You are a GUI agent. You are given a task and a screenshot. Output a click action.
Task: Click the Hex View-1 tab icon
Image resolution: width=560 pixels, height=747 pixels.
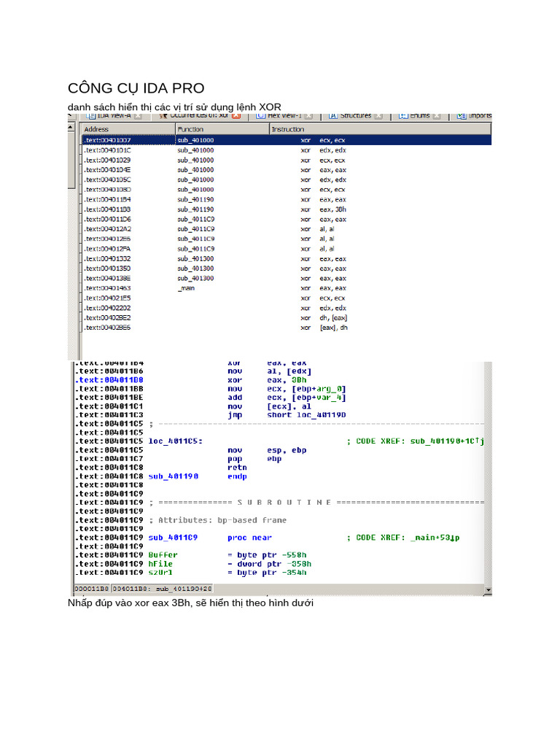[260, 116]
